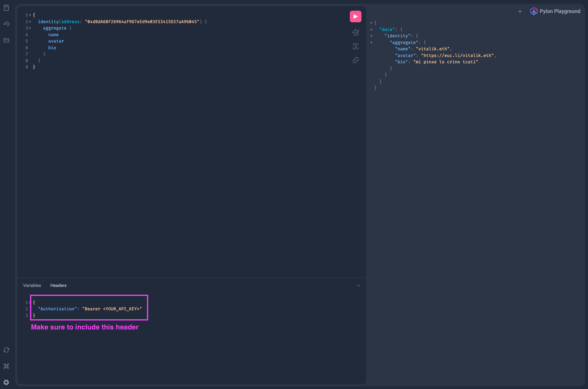
Task: Show query history panel
Action: click(6, 24)
